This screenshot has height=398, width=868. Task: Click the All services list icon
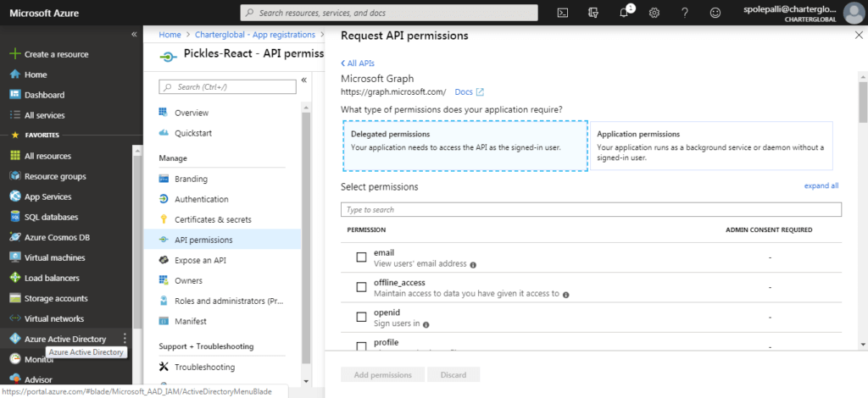(x=15, y=115)
